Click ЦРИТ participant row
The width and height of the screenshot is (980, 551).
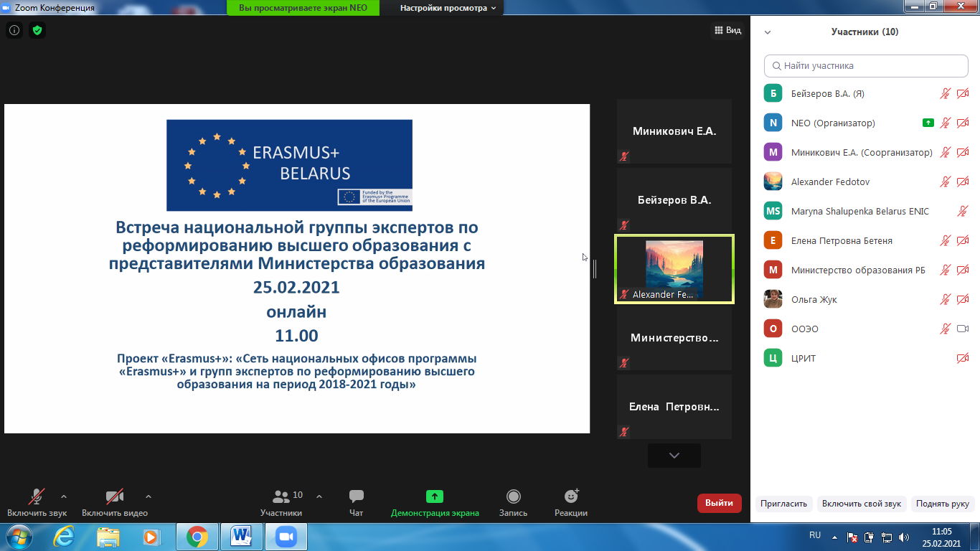pyautogui.click(x=866, y=358)
